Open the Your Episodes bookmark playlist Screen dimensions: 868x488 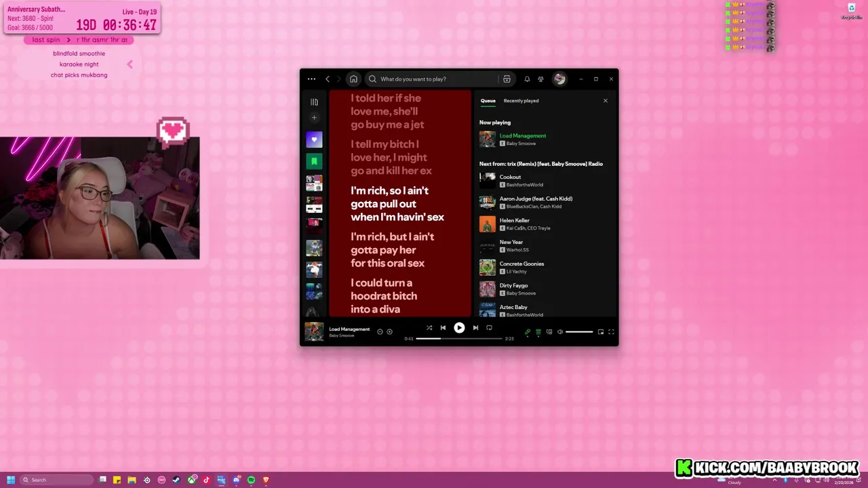[x=314, y=161]
